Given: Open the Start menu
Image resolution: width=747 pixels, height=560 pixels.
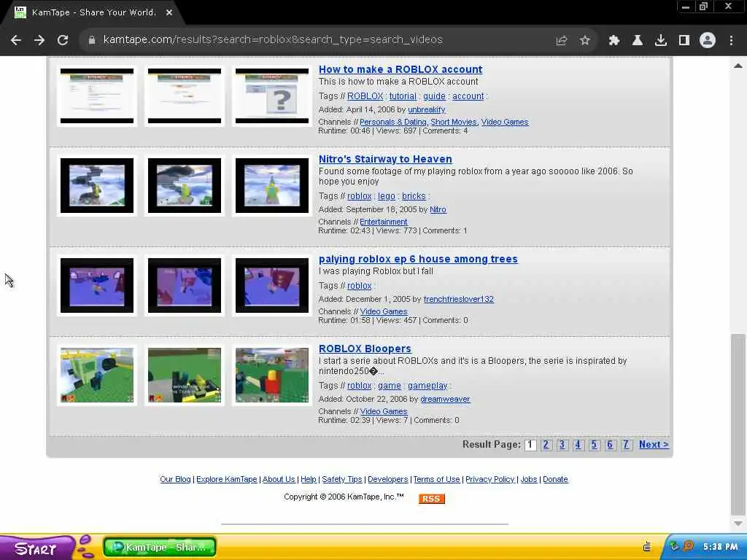Looking at the screenshot, I should pyautogui.click(x=36, y=548).
